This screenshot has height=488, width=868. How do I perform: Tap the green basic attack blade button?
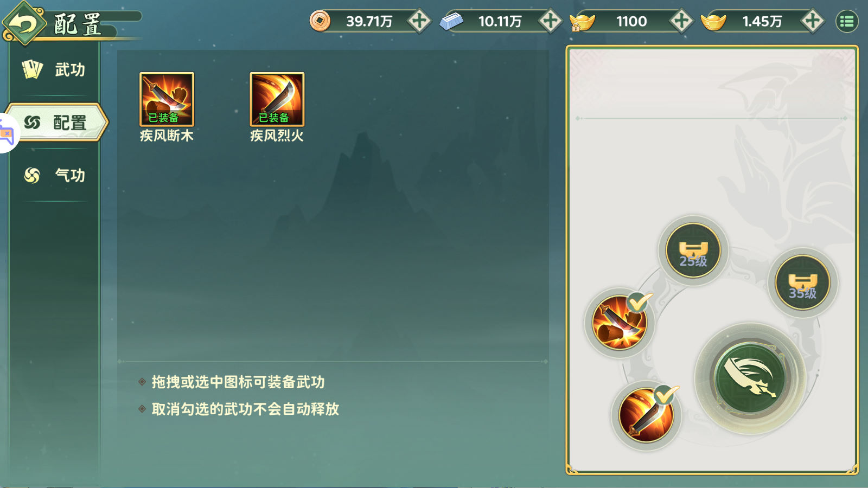pos(750,377)
